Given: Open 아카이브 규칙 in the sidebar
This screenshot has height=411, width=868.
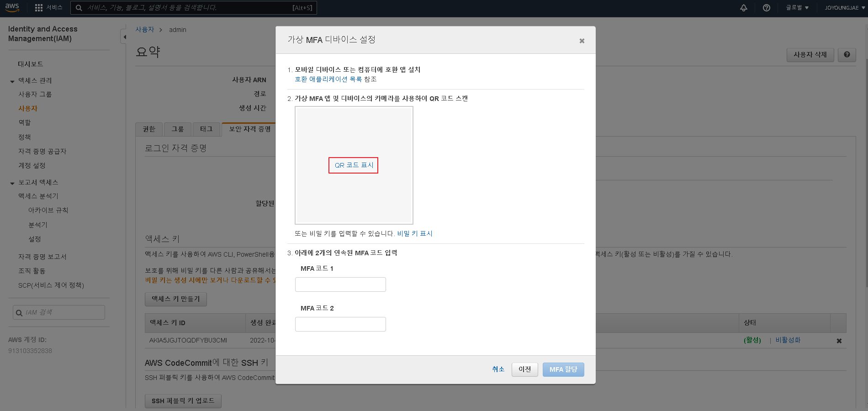Looking at the screenshot, I should click(48, 210).
